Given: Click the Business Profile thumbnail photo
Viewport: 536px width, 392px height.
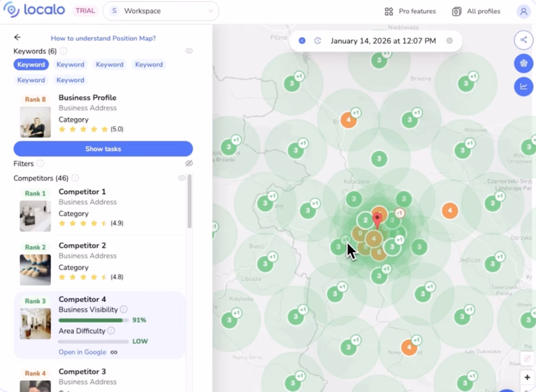Looking at the screenshot, I should (x=35, y=122).
